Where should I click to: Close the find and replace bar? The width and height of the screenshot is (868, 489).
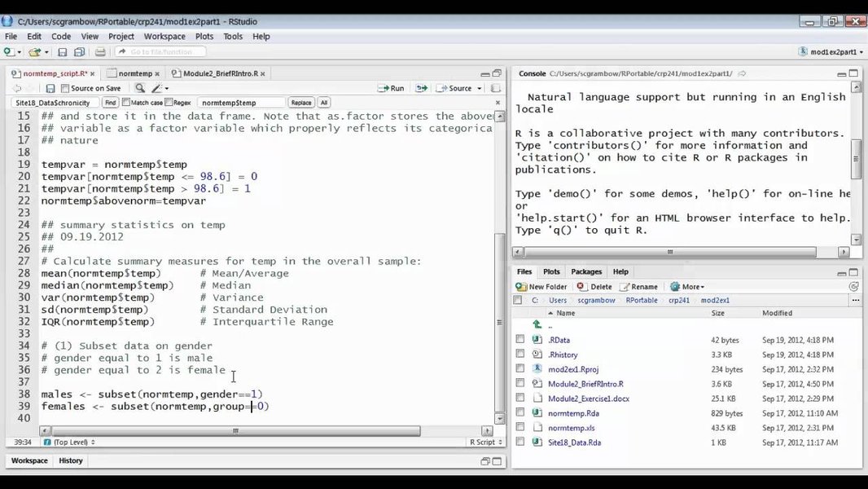pos(498,103)
